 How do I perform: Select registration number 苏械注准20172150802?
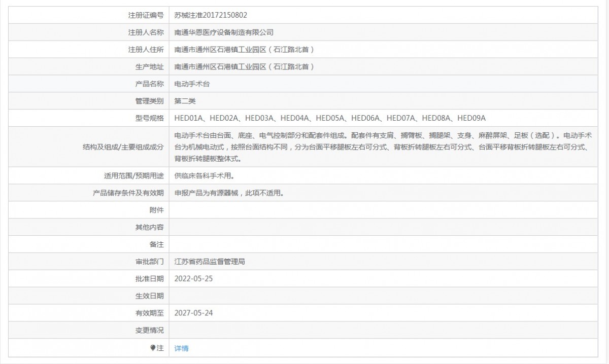coord(211,15)
